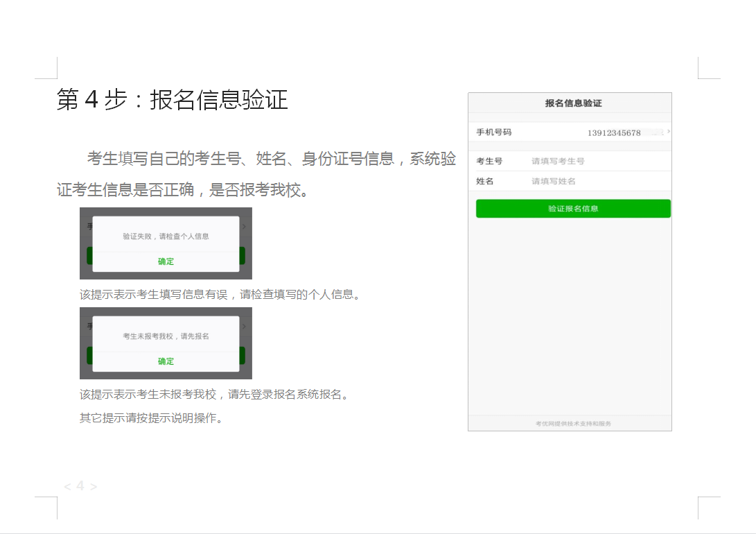Image resolution: width=756 pixels, height=534 pixels.
Task: Open the 手机号码 row label
Action: click(493, 132)
